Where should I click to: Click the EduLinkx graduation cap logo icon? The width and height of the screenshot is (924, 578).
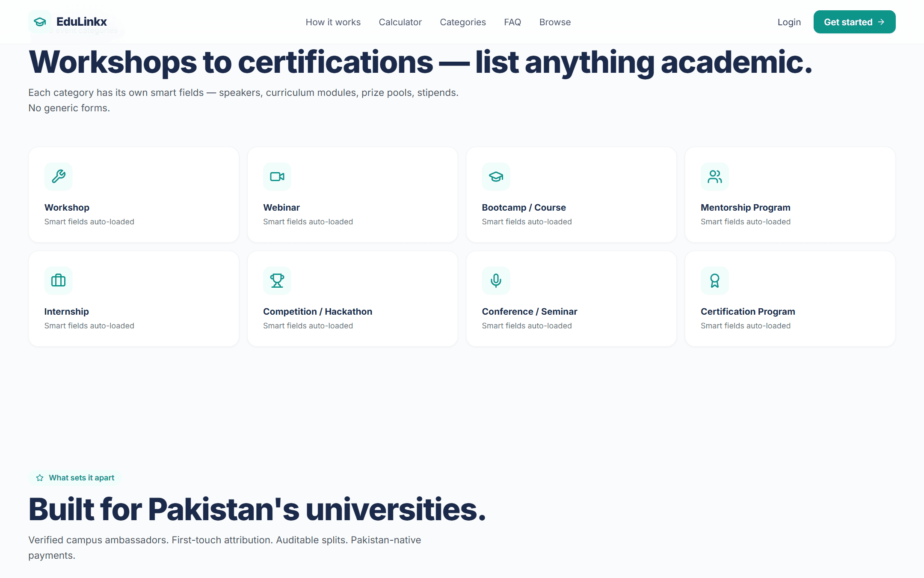coord(40,22)
